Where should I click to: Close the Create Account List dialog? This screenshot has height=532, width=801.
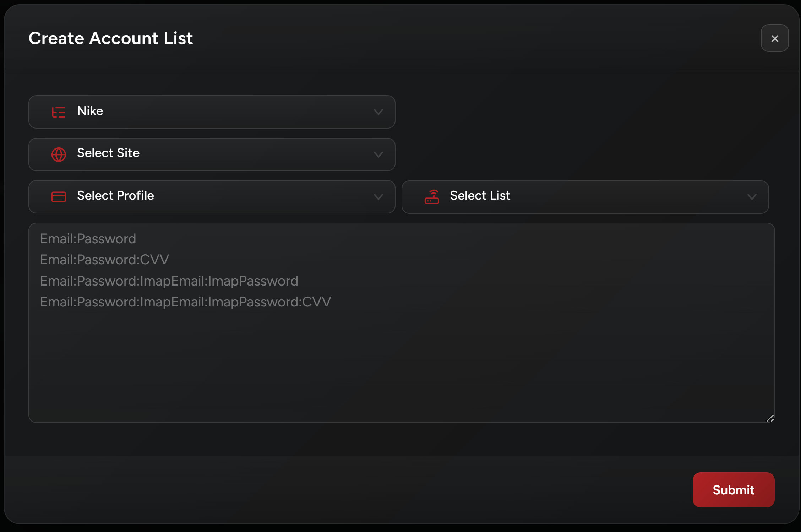(774, 38)
